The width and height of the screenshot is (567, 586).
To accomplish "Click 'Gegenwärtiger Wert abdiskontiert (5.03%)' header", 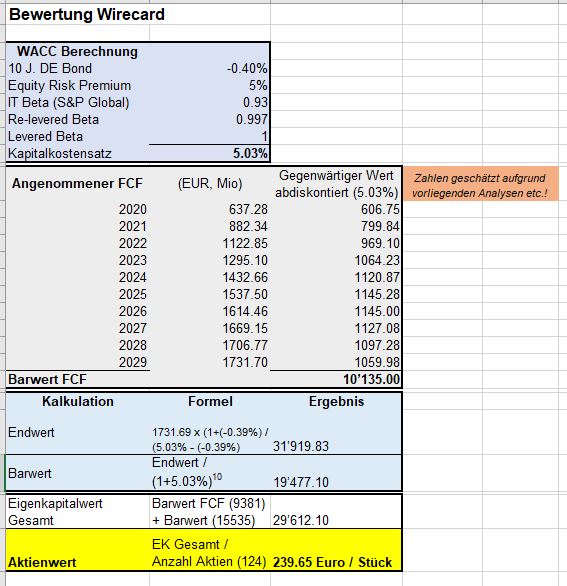I will 336,184.
